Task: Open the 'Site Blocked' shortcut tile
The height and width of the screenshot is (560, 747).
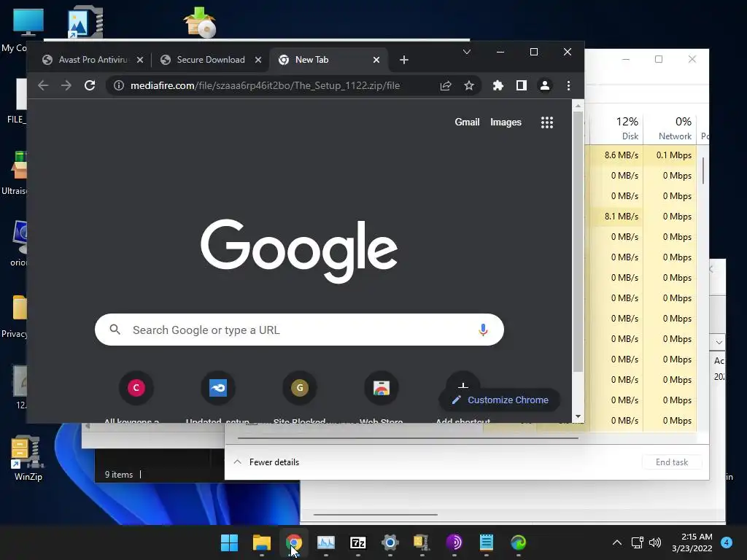Action: point(300,388)
